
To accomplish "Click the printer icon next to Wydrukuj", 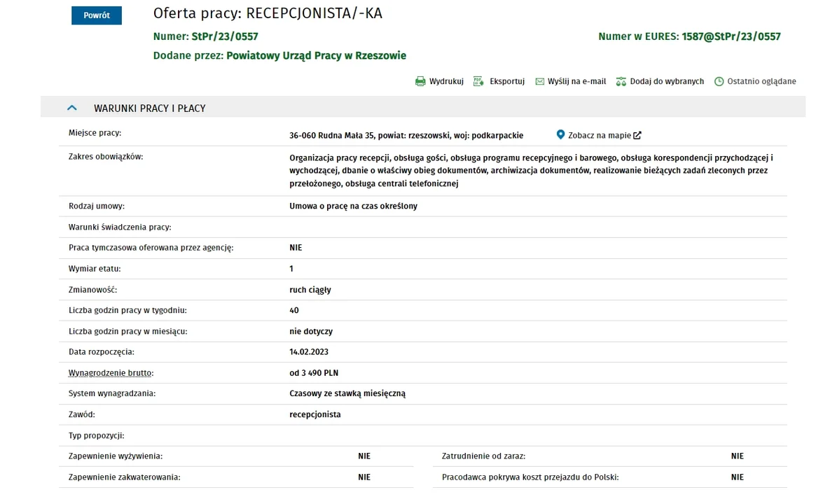I will click(x=420, y=81).
